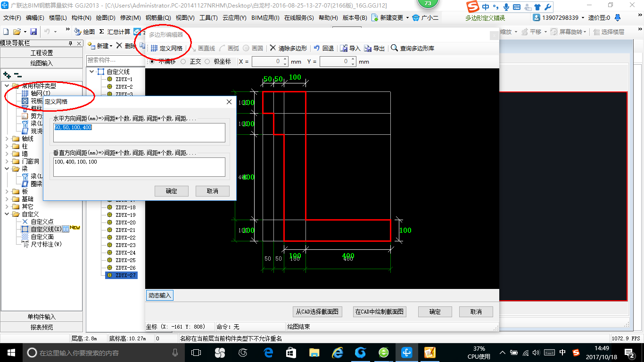
Task: Select the 画弧 draw arc tool
Action: (230, 48)
